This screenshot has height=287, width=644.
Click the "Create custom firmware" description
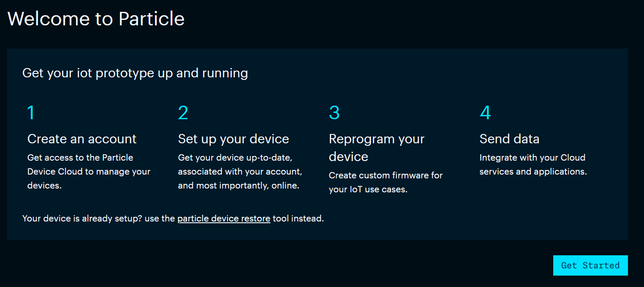click(x=386, y=182)
